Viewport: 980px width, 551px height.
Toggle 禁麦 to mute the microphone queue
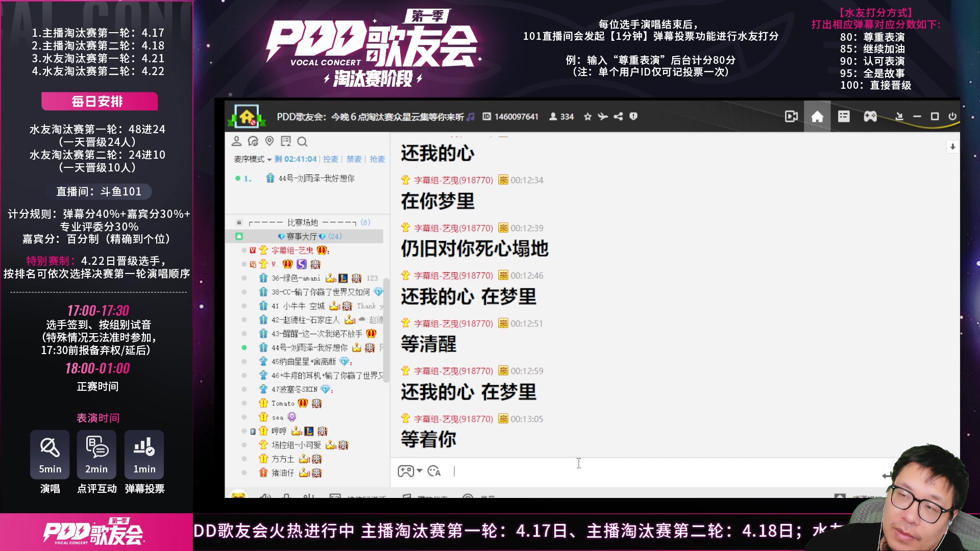click(354, 159)
